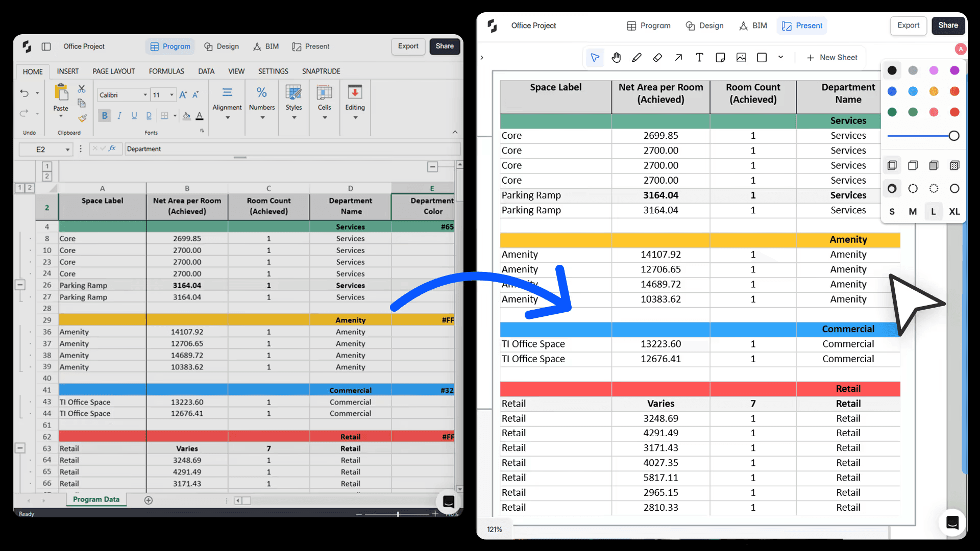The image size is (980, 551).
Task: Select the Pen tool in the Snaptrude toolbar
Action: tap(636, 57)
